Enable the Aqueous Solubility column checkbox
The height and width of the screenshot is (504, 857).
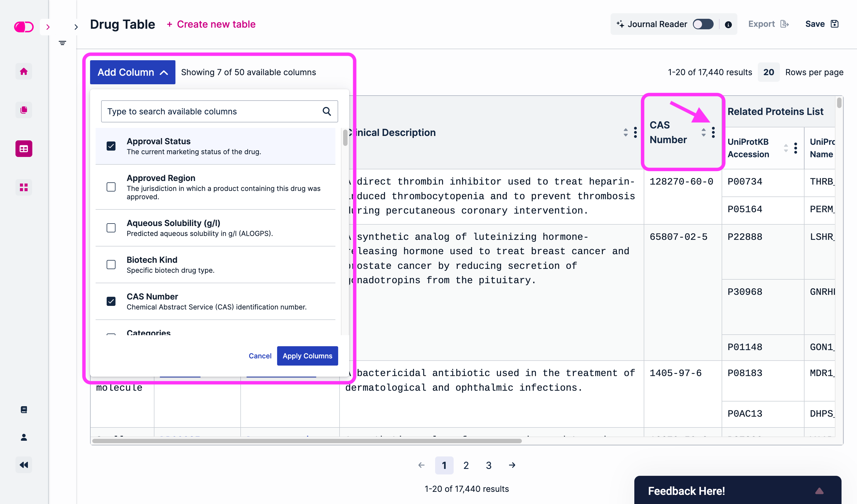(x=111, y=228)
